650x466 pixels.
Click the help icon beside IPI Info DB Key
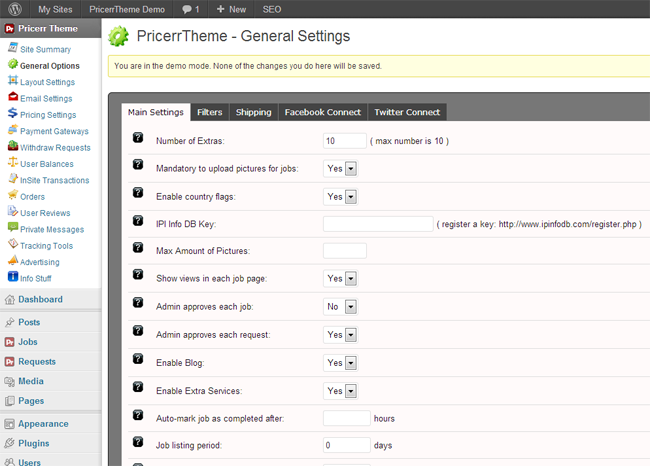pos(138,221)
